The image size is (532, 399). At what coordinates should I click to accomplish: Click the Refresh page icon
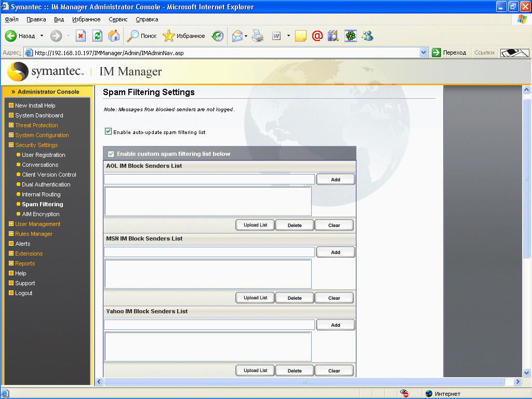(97, 36)
